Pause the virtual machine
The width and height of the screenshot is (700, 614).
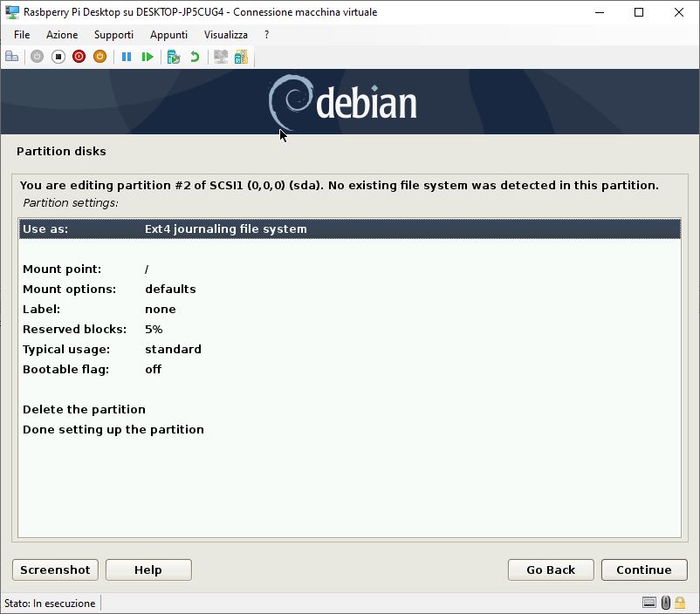pos(127,57)
